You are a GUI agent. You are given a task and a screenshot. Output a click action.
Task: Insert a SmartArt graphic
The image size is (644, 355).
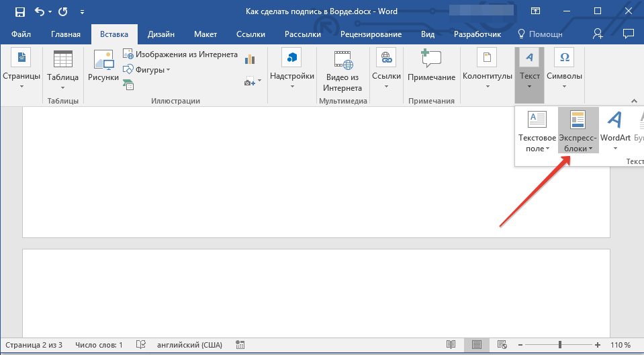tap(128, 84)
